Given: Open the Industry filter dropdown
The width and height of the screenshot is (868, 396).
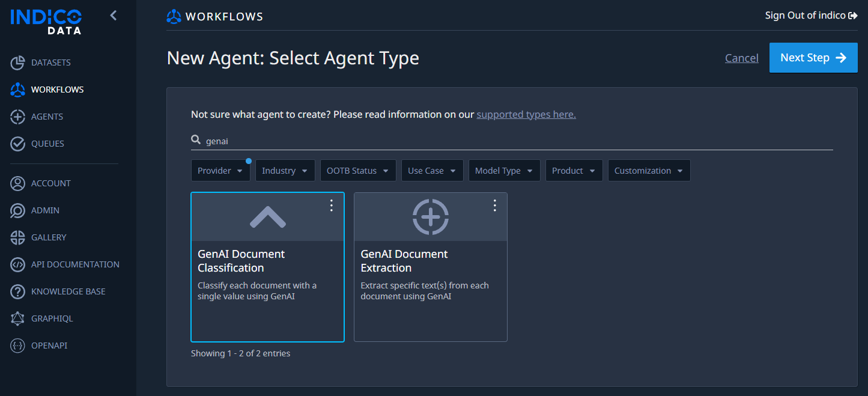Looking at the screenshot, I should point(285,171).
